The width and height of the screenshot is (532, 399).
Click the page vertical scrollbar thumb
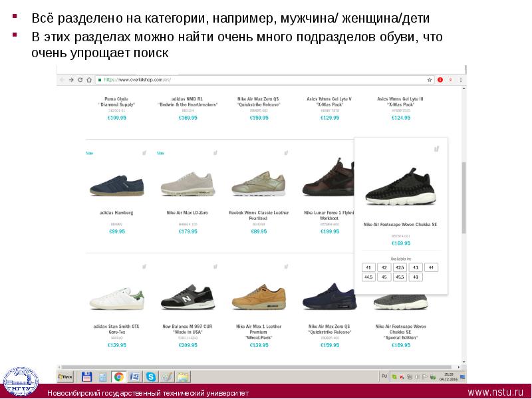464,198
